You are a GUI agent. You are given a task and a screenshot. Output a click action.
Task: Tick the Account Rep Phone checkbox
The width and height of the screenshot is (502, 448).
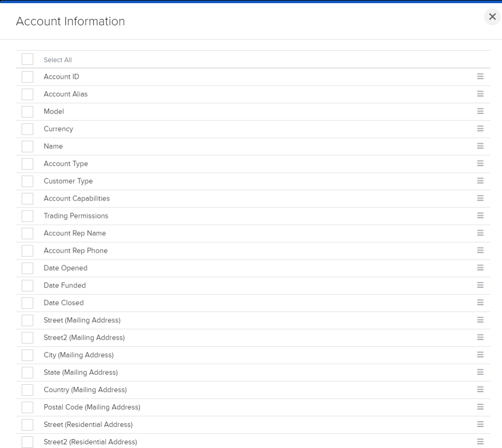[x=27, y=251]
